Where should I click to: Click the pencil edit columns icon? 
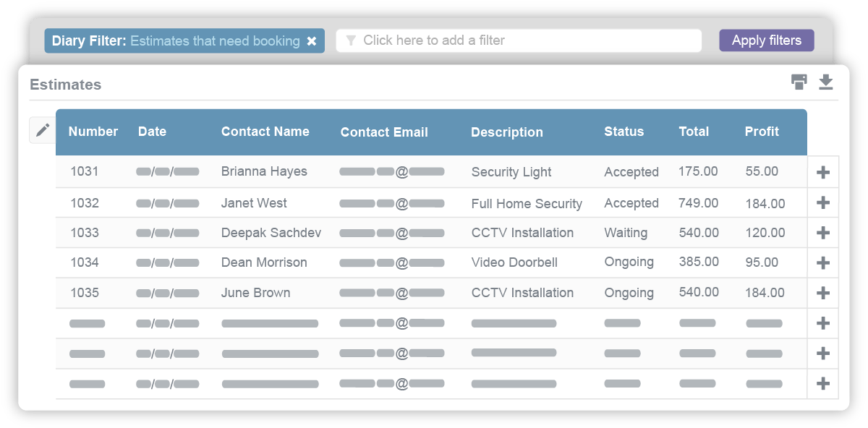tap(43, 130)
